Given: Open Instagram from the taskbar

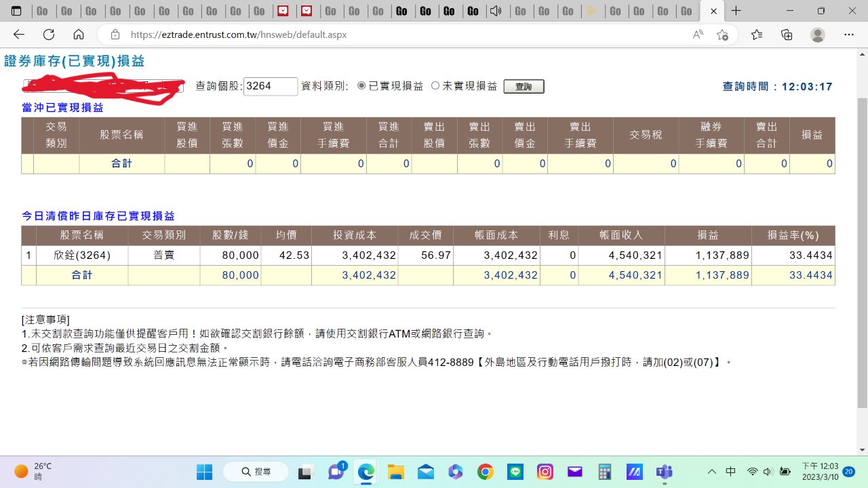Looking at the screenshot, I should click(x=545, y=472).
